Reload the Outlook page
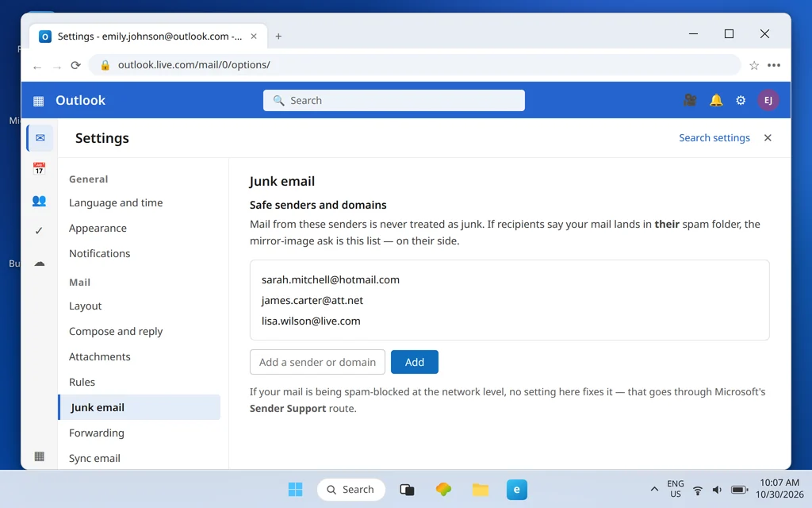This screenshot has height=508, width=812. click(76, 65)
